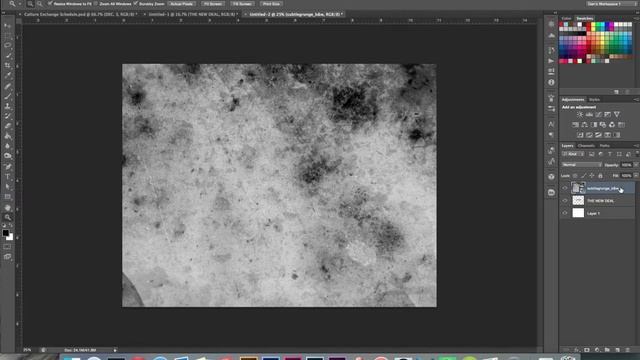Select the Eraser tool

(x=8, y=126)
